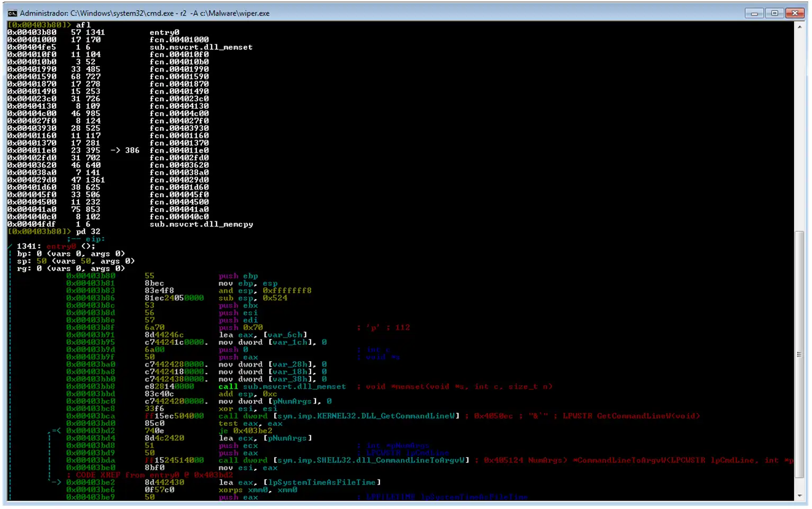Minimize the cmd.exe window

[x=754, y=13]
